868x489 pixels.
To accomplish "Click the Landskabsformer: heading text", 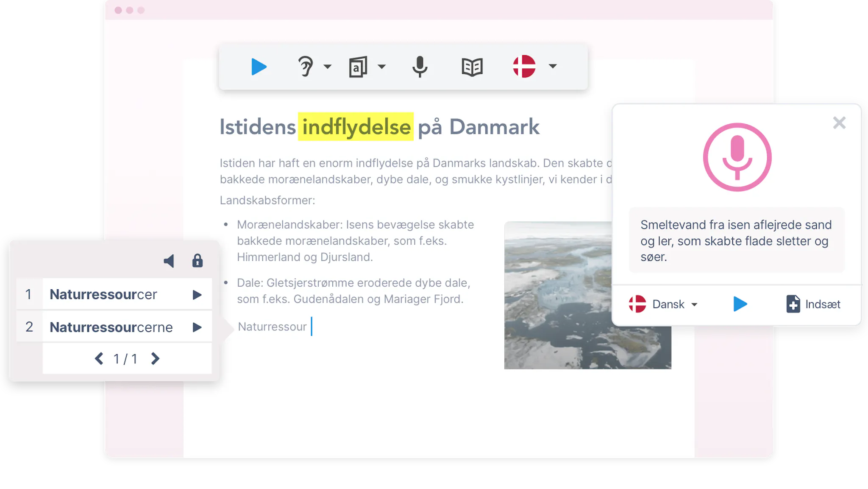I will click(x=267, y=200).
